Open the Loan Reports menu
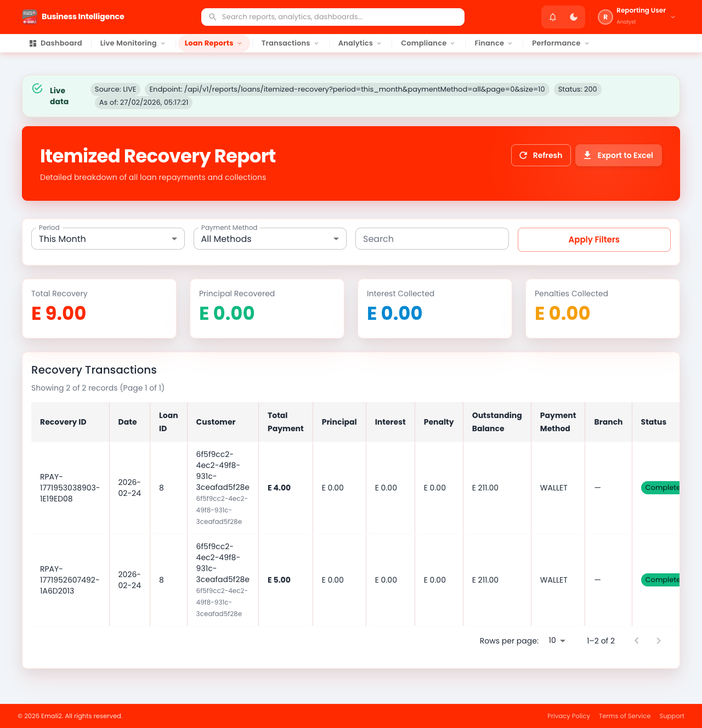 coord(214,43)
